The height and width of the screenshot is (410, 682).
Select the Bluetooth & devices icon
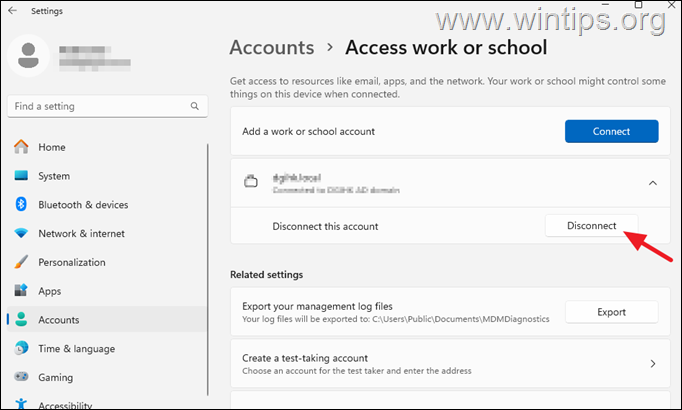(x=21, y=205)
